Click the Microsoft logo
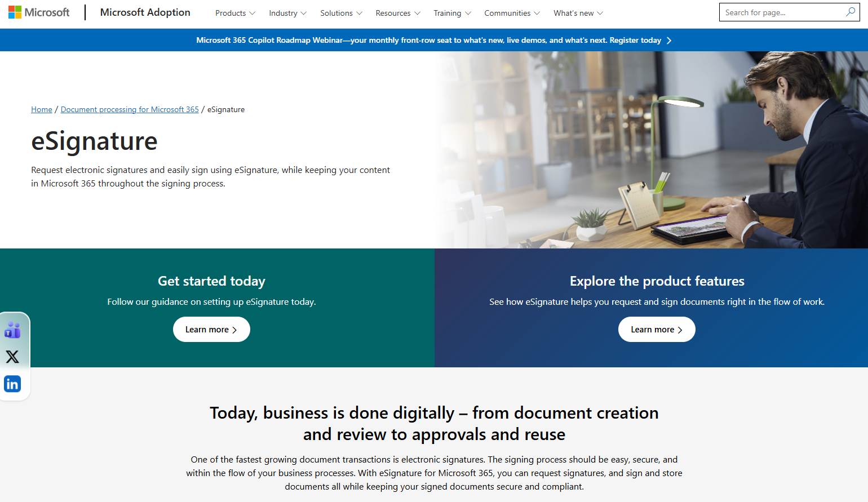Viewport: 868px width, 502px height. coord(39,12)
